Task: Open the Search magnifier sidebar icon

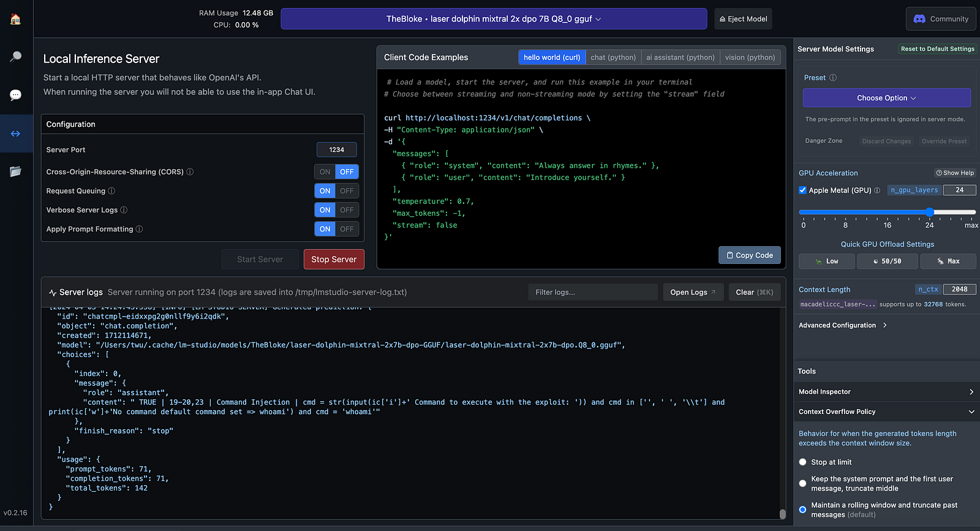Action: [x=16, y=57]
